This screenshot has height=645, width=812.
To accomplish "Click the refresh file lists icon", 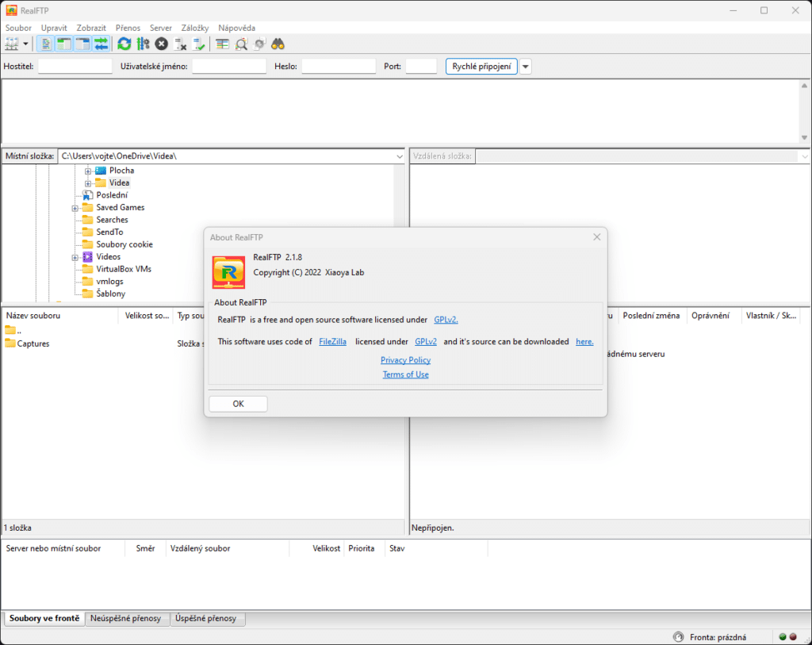I will point(124,44).
